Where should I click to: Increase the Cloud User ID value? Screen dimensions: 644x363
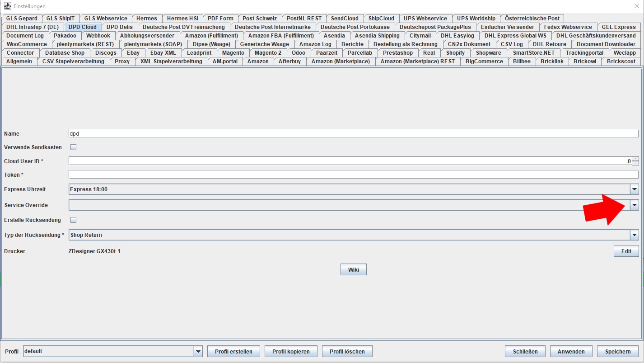[x=635, y=159]
